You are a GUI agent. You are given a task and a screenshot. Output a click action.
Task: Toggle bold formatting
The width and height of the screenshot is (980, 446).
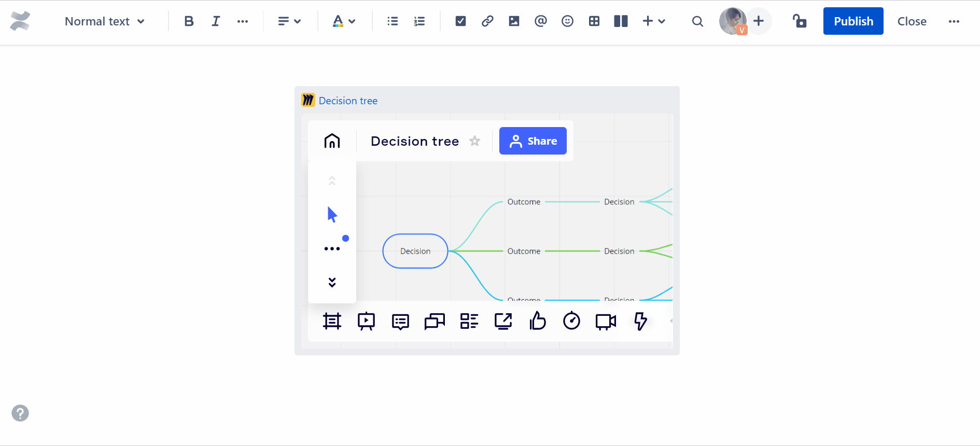coord(189,21)
